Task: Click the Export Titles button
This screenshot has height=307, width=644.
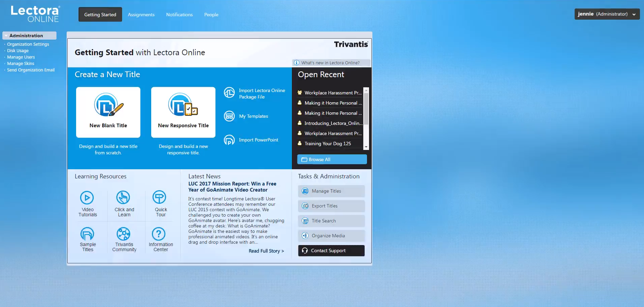Action: 331,206
